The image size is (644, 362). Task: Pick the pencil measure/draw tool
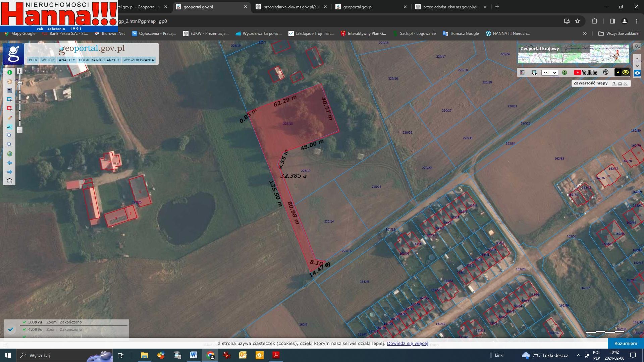point(9,118)
